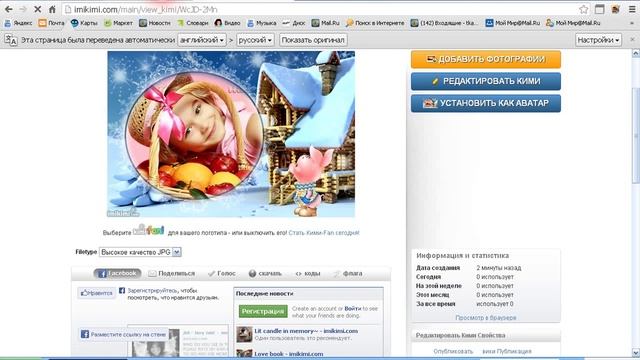This screenshot has width=640, height=360.
Task: Select the скачать tab
Action: 265,273
